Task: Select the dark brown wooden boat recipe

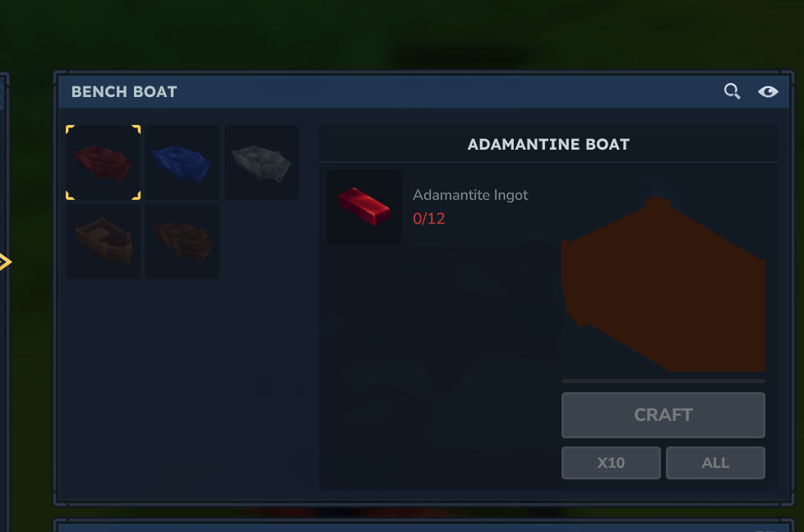Action: coord(103,241)
